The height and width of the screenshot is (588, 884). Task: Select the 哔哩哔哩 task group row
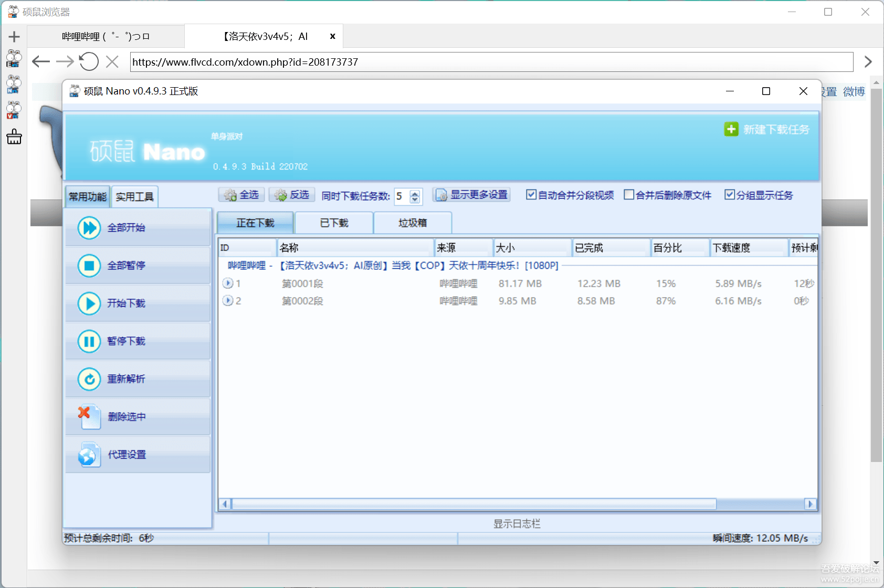click(393, 266)
